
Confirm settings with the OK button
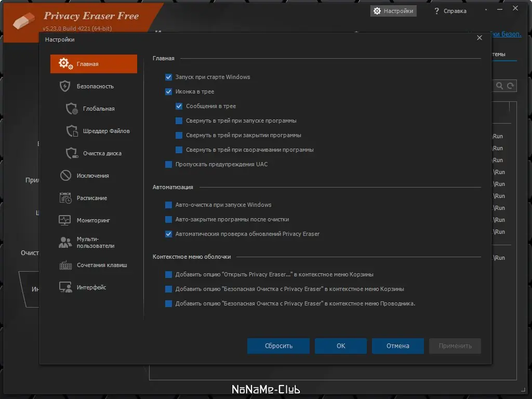pos(341,345)
